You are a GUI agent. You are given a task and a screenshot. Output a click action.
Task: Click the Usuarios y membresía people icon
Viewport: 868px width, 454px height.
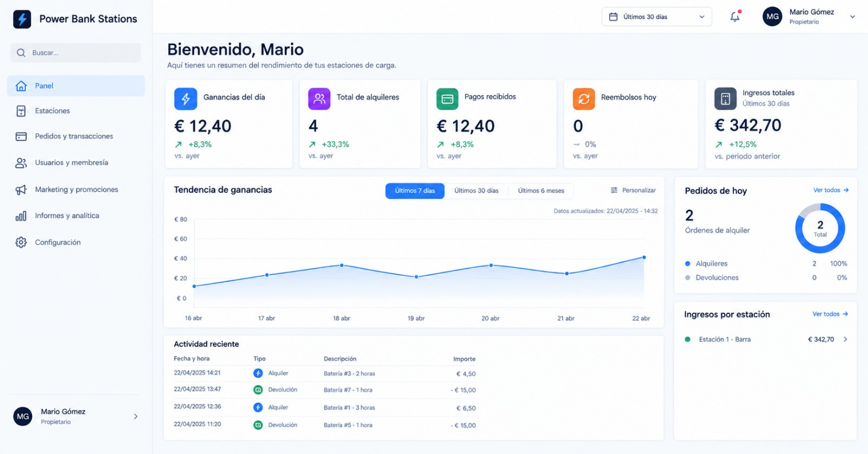(21, 163)
